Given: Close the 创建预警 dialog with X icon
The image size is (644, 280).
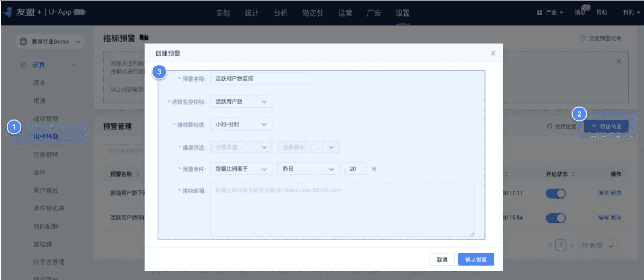Looking at the screenshot, I should 493,53.
